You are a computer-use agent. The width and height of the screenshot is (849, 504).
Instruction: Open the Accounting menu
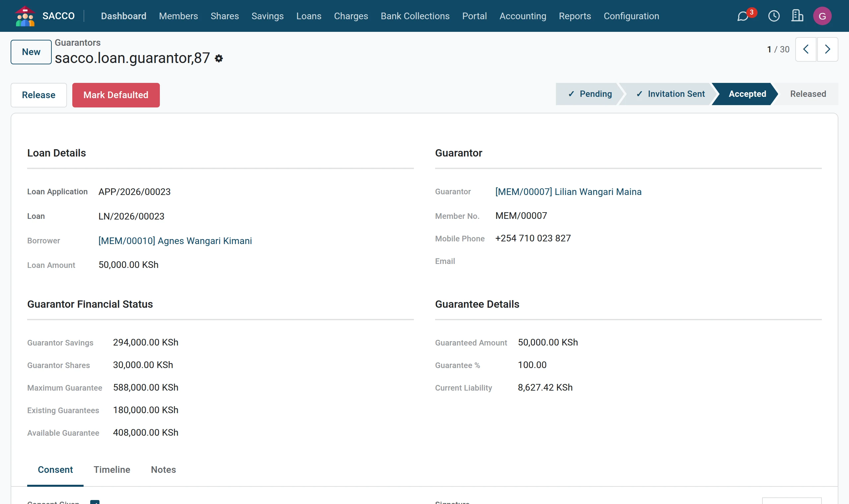[x=523, y=16]
